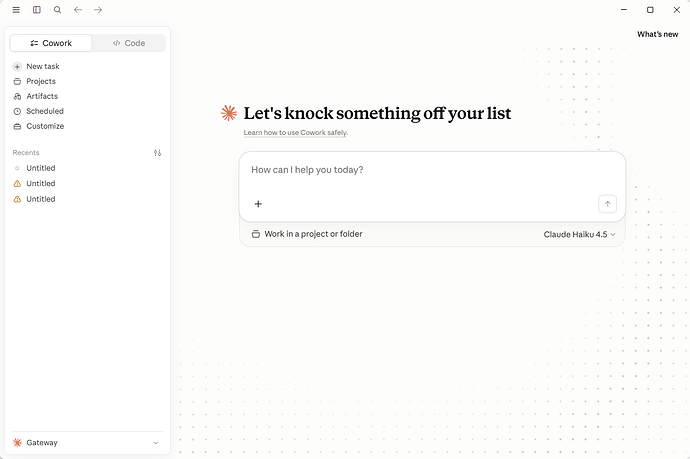Click the plus attachment icon in prompt box
The width and height of the screenshot is (690, 459).
(x=258, y=204)
